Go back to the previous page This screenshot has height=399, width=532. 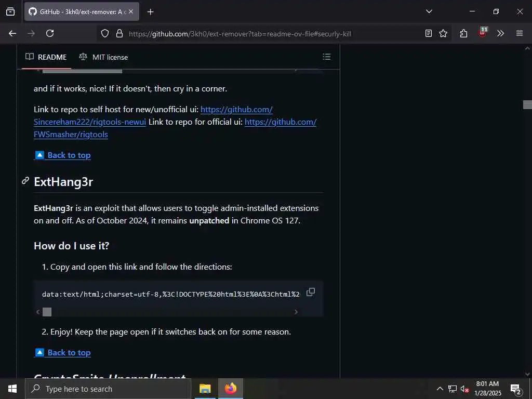click(x=12, y=33)
